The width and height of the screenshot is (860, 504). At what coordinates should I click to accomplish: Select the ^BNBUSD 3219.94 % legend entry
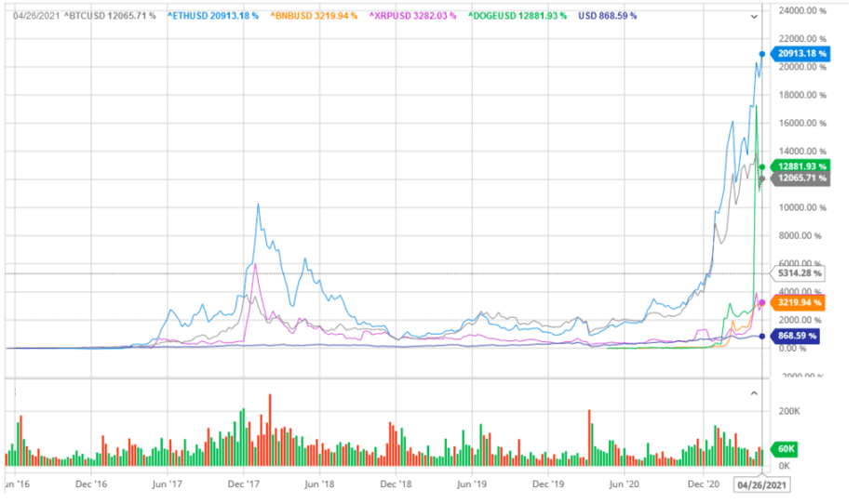314,16
